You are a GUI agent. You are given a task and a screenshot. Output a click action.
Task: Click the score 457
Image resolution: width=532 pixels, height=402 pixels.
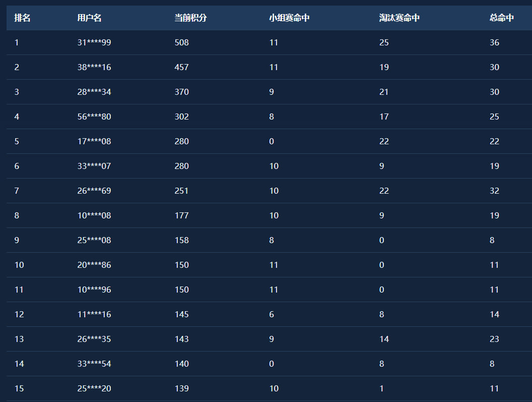point(181,67)
